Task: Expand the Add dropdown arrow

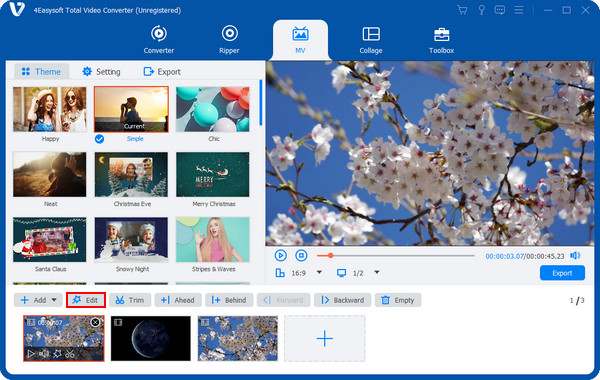Action: pos(54,300)
